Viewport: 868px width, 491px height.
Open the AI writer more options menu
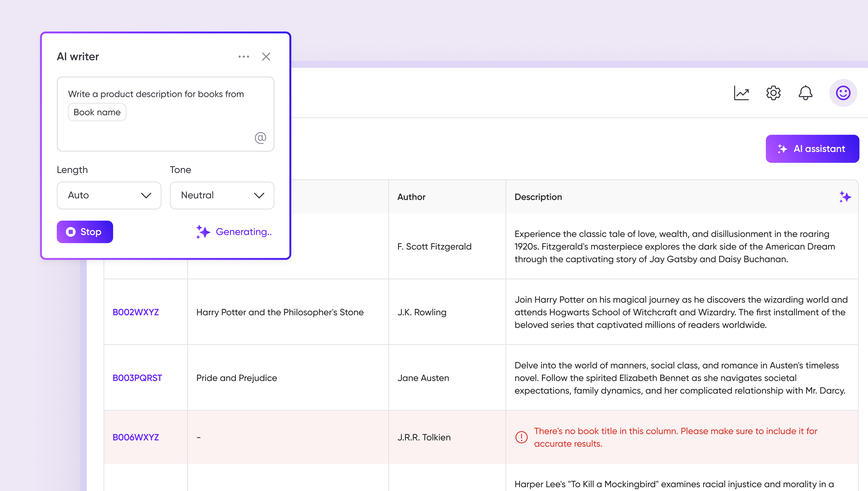tap(244, 57)
